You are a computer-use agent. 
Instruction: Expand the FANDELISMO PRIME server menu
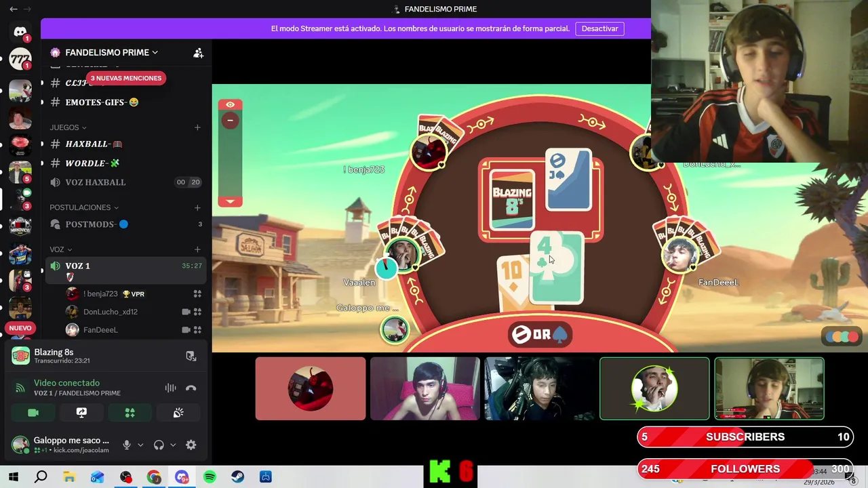[111, 52]
